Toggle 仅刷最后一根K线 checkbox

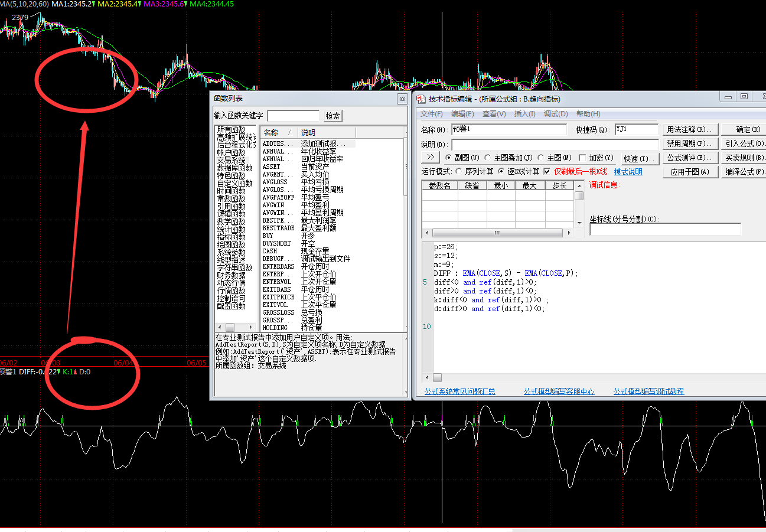(x=547, y=171)
